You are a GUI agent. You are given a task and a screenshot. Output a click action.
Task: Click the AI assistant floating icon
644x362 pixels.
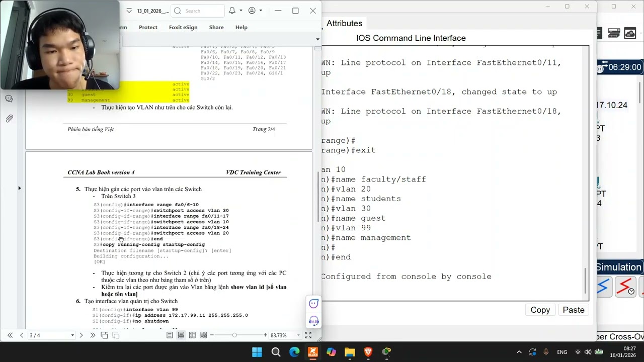(x=313, y=303)
